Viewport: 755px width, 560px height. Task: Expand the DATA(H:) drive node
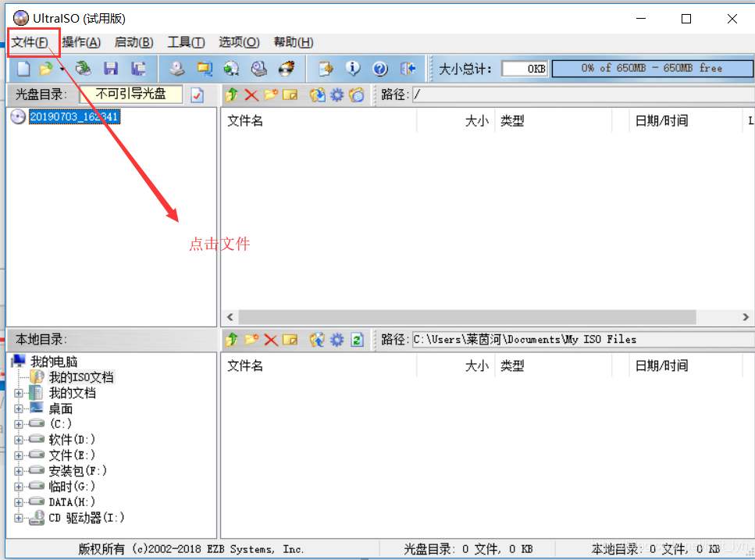19,502
